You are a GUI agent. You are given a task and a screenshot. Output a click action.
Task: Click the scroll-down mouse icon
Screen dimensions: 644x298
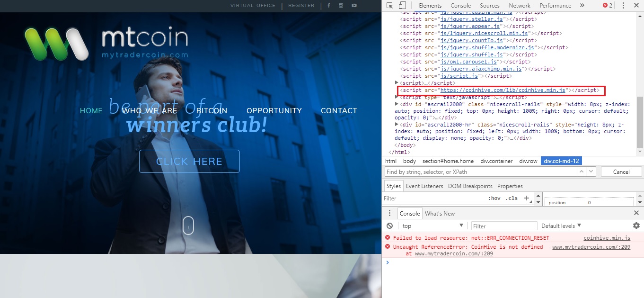(x=188, y=226)
